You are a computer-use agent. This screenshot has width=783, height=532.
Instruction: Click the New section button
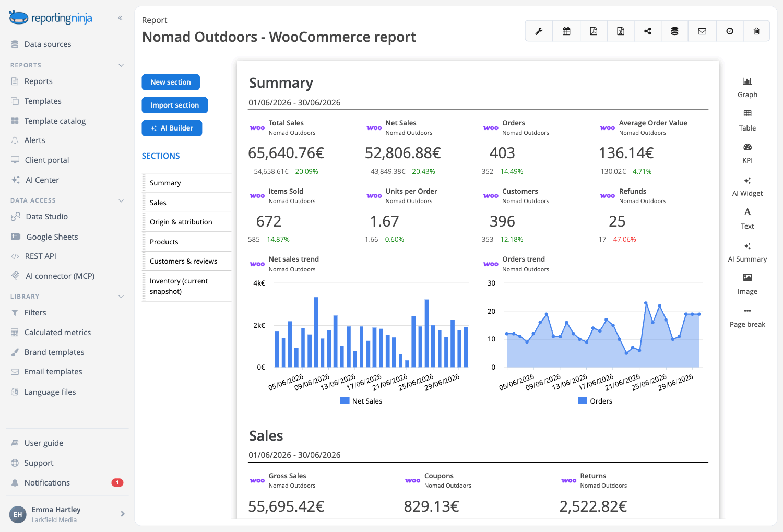tap(171, 82)
